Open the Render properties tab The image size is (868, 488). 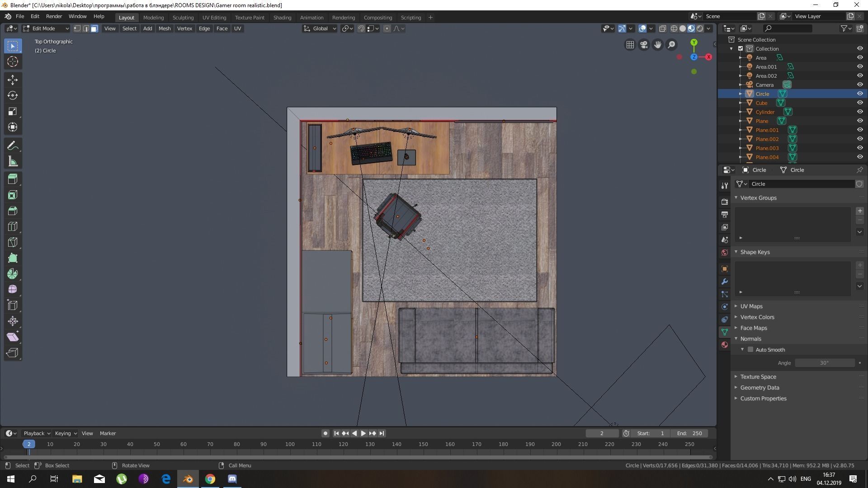725,202
